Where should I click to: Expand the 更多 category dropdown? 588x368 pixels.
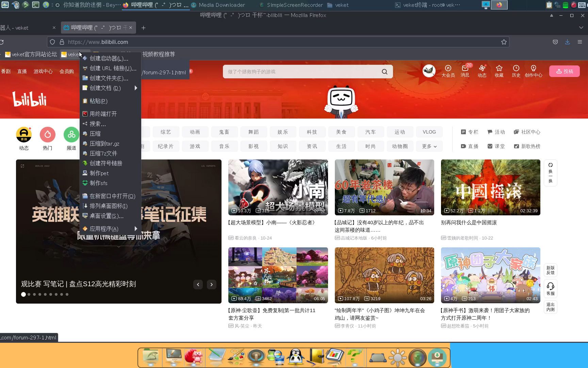point(429,146)
